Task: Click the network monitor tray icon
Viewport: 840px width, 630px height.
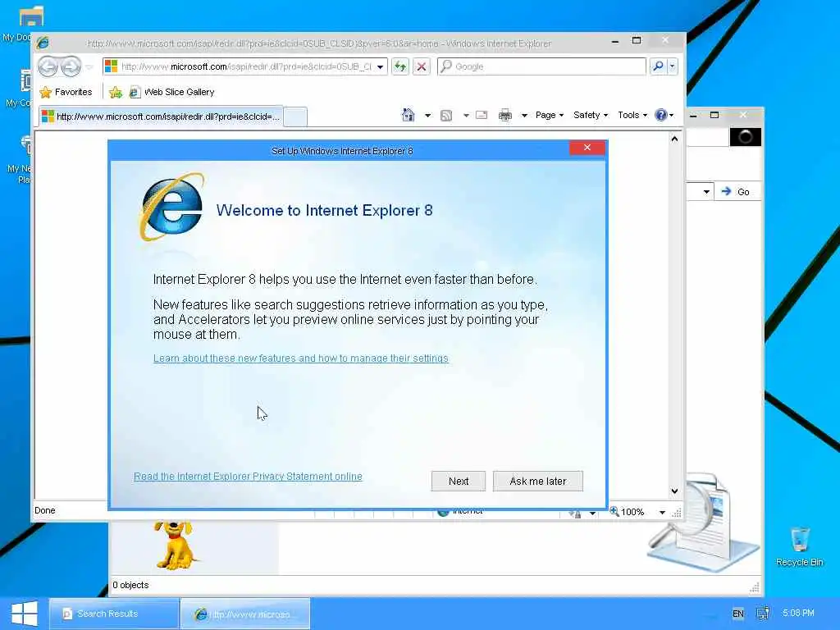Action: 763,614
